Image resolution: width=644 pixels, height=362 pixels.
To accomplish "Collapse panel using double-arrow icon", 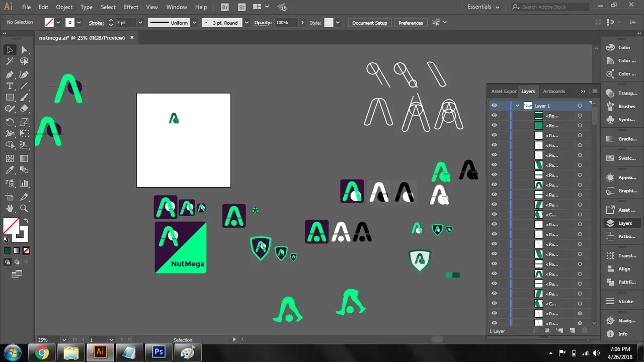I will point(583,92).
